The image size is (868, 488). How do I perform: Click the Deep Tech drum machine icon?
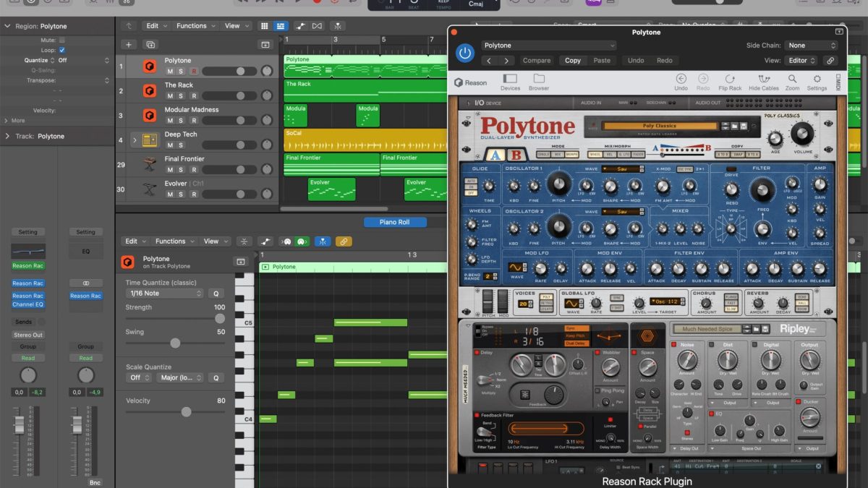(150, 140)
